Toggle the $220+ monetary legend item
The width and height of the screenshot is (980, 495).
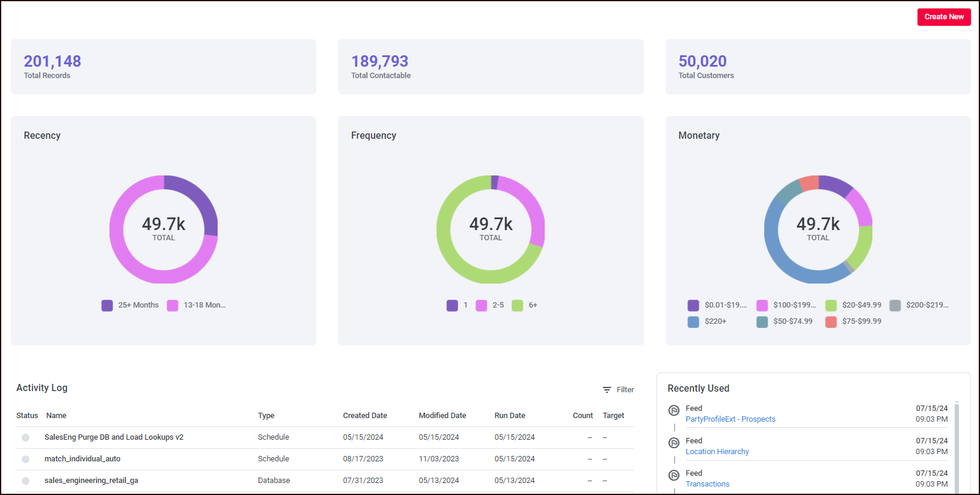pos(715,321)
